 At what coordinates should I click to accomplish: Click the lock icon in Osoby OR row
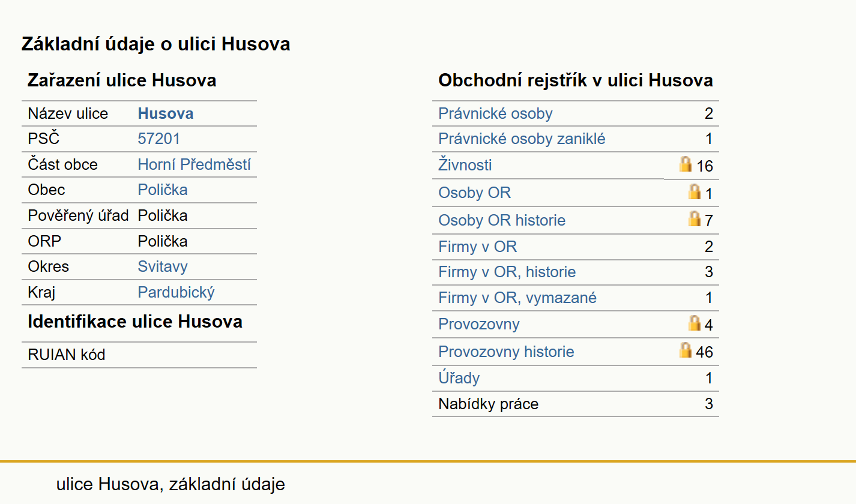[695, 191]
